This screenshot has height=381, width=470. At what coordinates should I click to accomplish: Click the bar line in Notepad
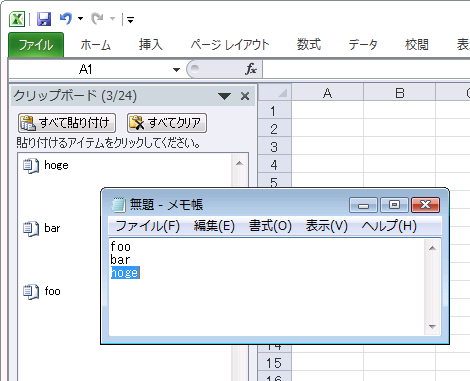(120, 260)
